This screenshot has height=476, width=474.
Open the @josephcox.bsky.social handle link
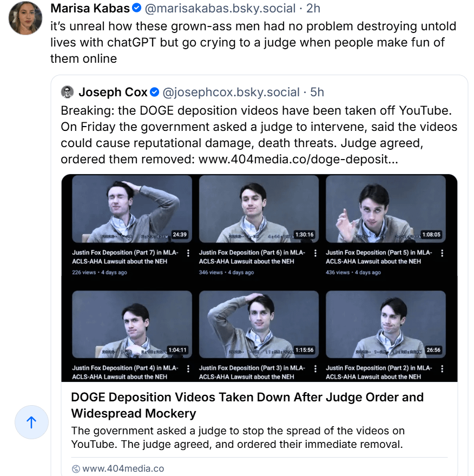coord(231,92)
